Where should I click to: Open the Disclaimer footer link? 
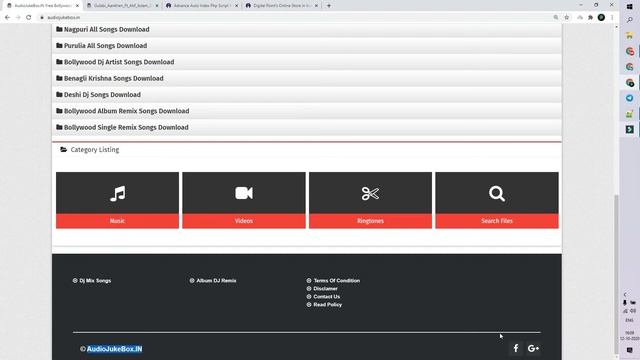coord(325,289)
